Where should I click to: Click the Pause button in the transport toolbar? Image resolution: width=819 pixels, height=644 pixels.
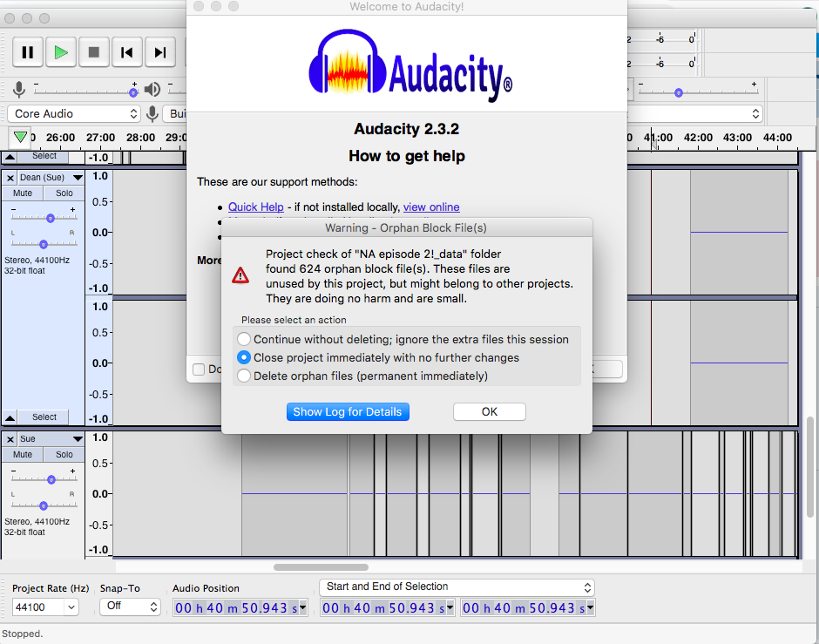coord(28,52)
